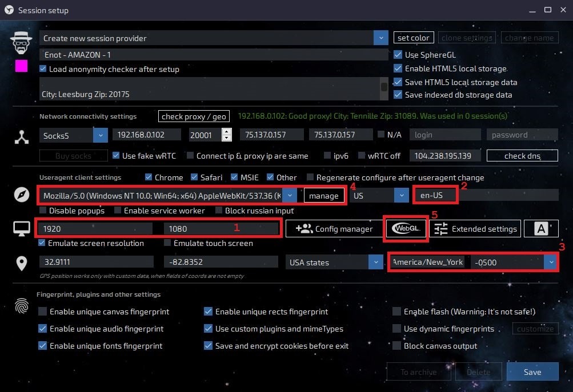Enable wRTC off checkbox
Screen dimensions: 573x392
click(x=362, y=155)
